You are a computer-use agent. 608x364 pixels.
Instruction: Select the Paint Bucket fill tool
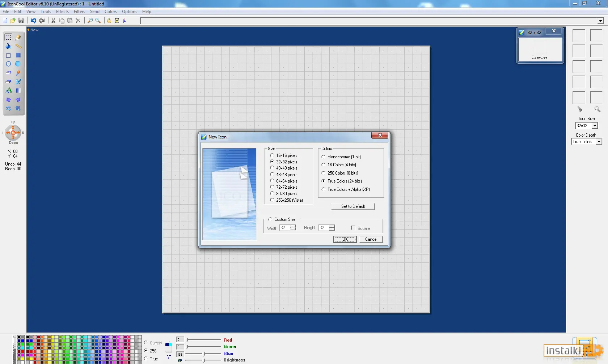click(x=8, y=46)
